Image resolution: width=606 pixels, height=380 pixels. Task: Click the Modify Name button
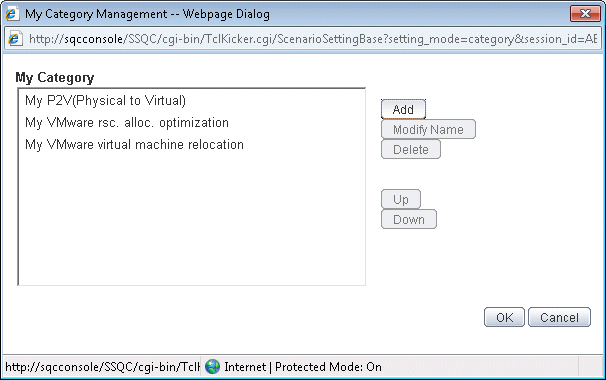click(428, 130)
